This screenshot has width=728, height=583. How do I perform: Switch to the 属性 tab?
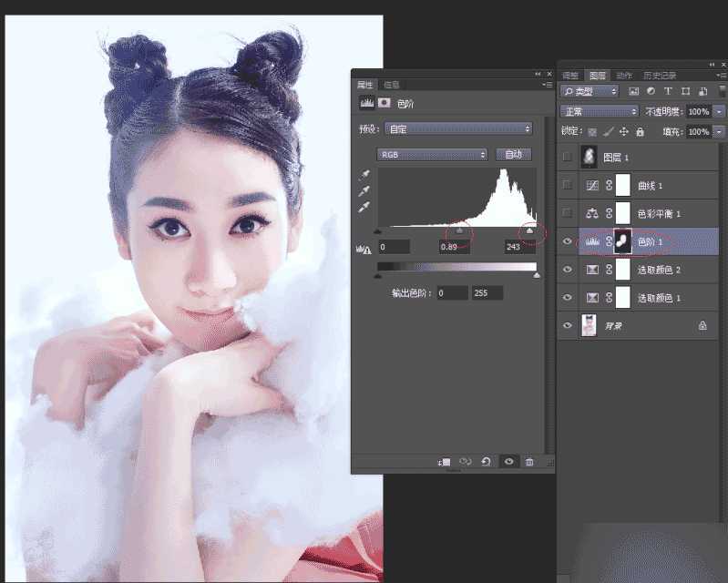[365, 85]
